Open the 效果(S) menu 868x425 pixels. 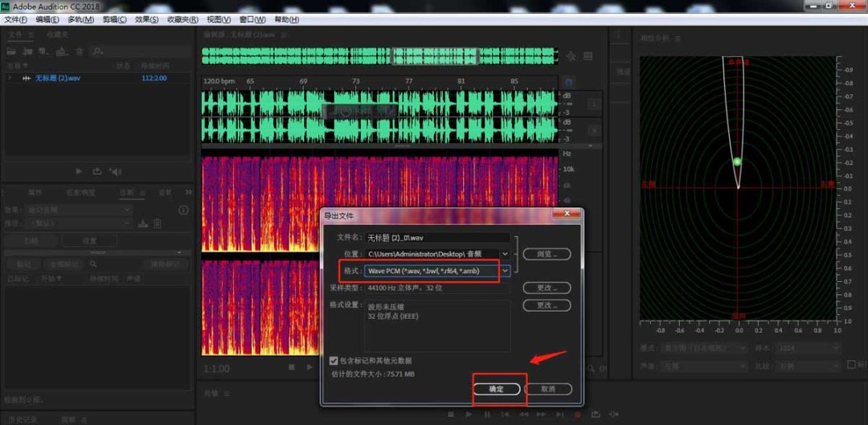click(x=147, y=19)
